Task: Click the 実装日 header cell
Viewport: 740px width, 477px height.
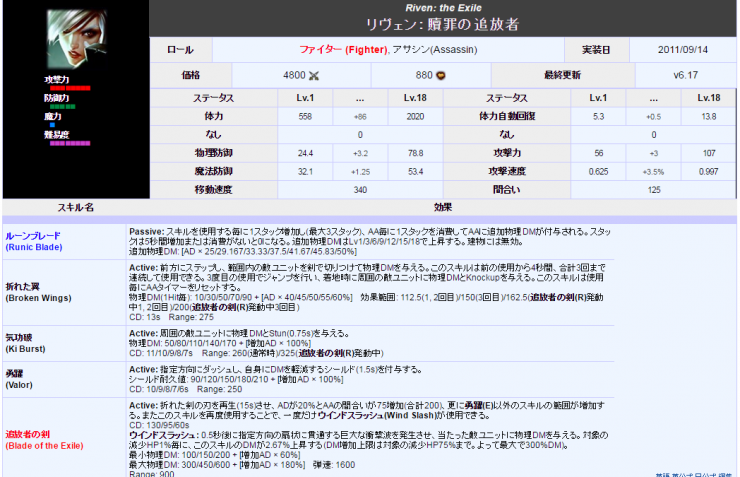Action: click(597, 50)
